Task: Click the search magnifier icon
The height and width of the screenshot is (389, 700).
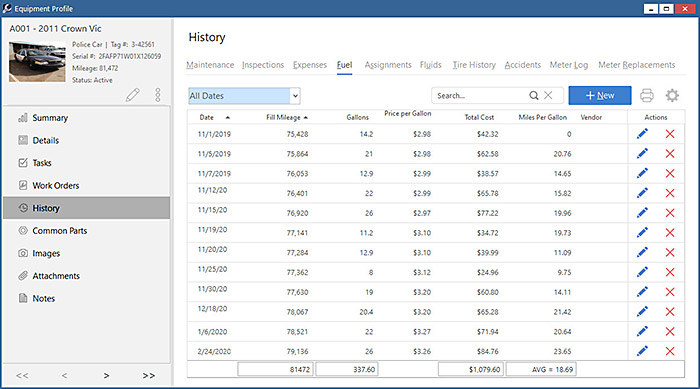Action: click(x=533, y=95)
